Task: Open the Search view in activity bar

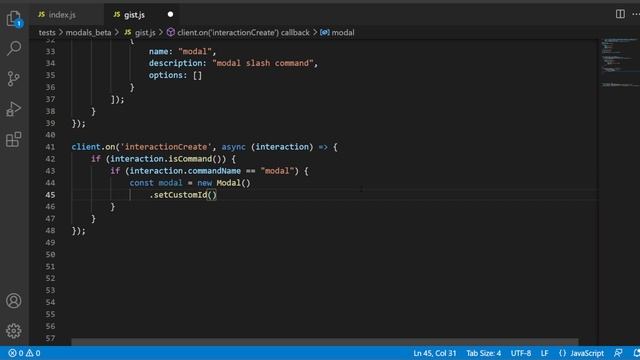Action: pyautogui.click(x=14, y=48)
